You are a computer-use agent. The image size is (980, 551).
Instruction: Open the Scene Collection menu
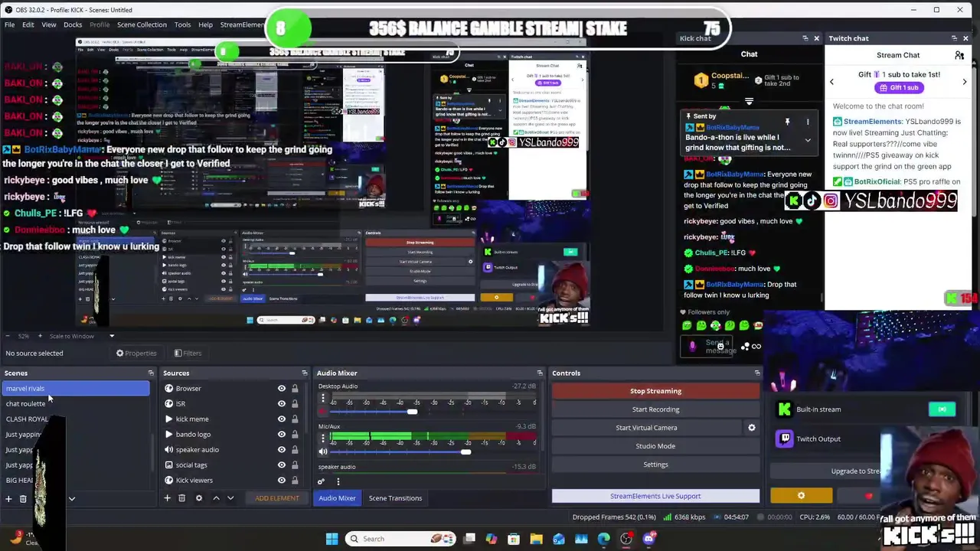point(142,24)
